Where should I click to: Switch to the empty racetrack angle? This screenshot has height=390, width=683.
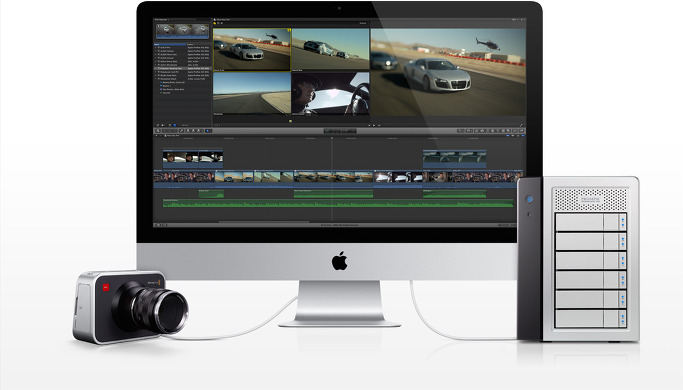[x=252, y=93]
